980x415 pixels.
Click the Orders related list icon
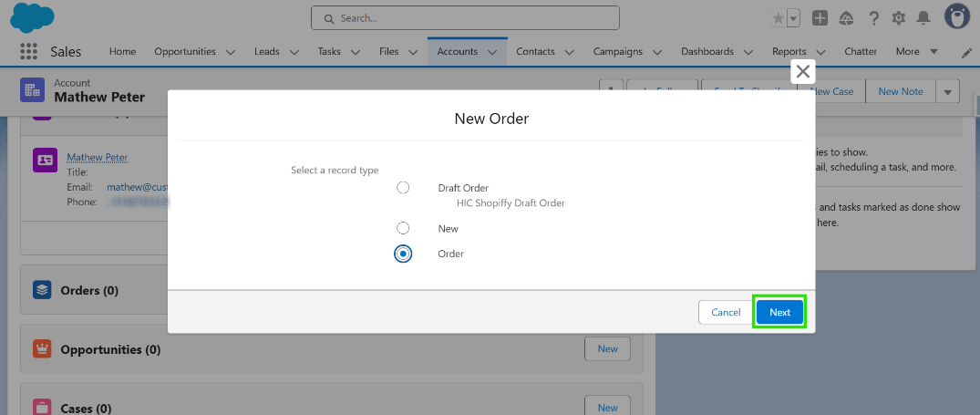point(42,290)
